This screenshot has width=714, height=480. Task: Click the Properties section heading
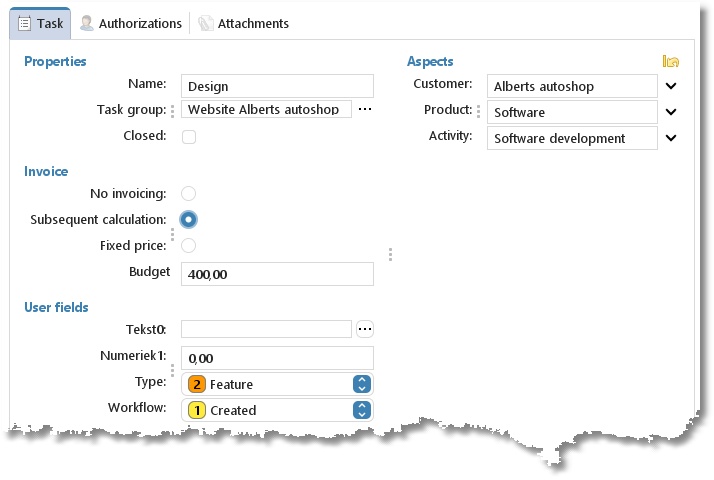(55, 61)
